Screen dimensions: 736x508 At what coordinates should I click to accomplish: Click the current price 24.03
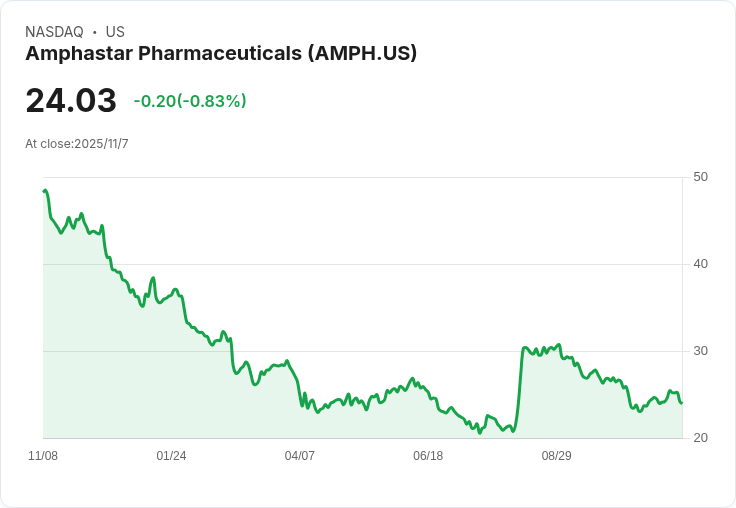point(71,101)
